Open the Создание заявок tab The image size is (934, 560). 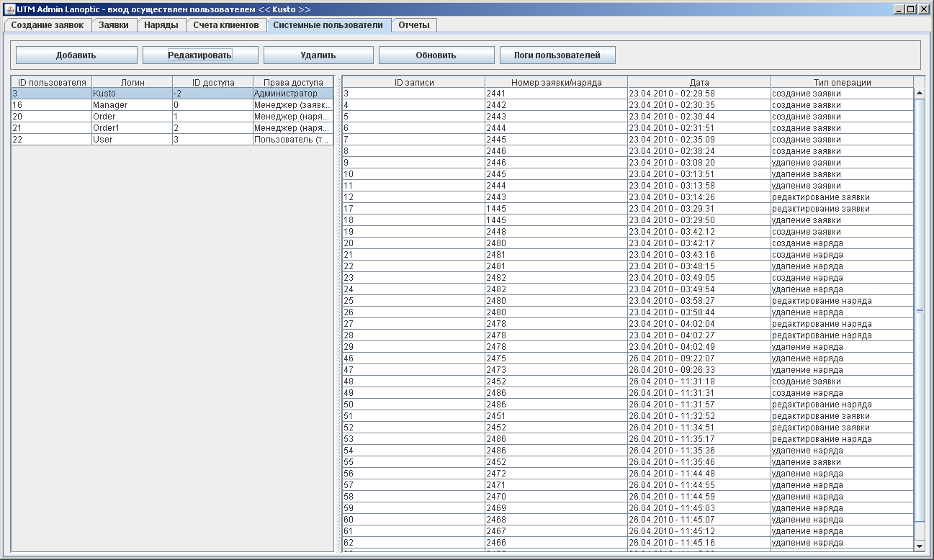tap(48, 25)
